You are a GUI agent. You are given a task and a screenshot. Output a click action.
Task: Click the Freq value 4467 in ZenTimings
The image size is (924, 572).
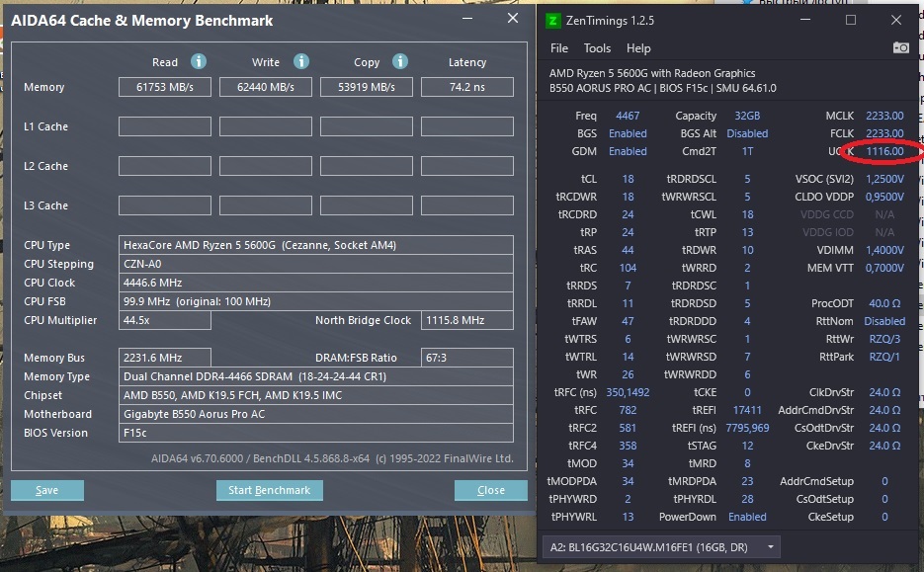(628, 116)
